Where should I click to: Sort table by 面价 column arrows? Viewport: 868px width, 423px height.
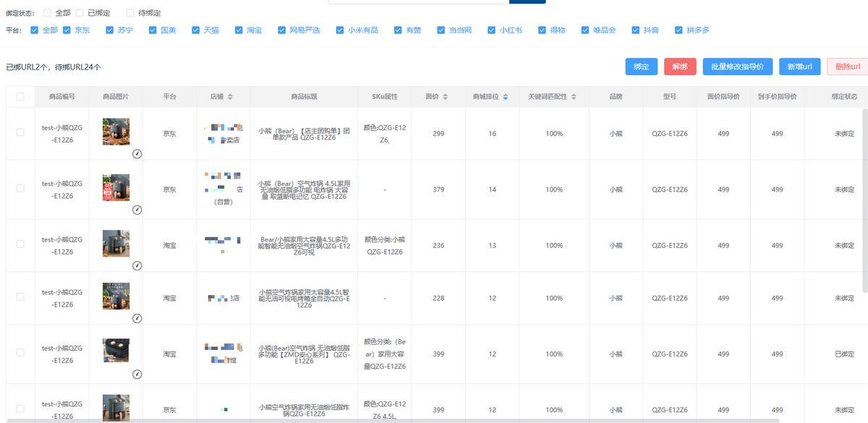pos(445,97)
